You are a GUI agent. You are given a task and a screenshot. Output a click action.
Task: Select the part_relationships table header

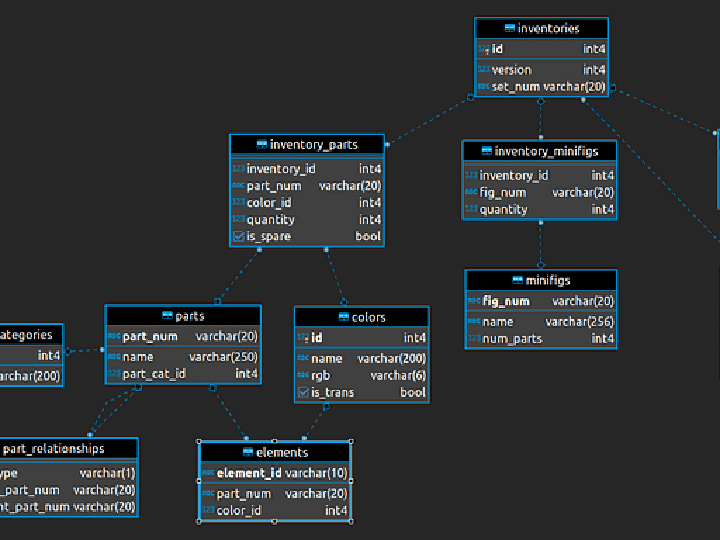(68, 448)
